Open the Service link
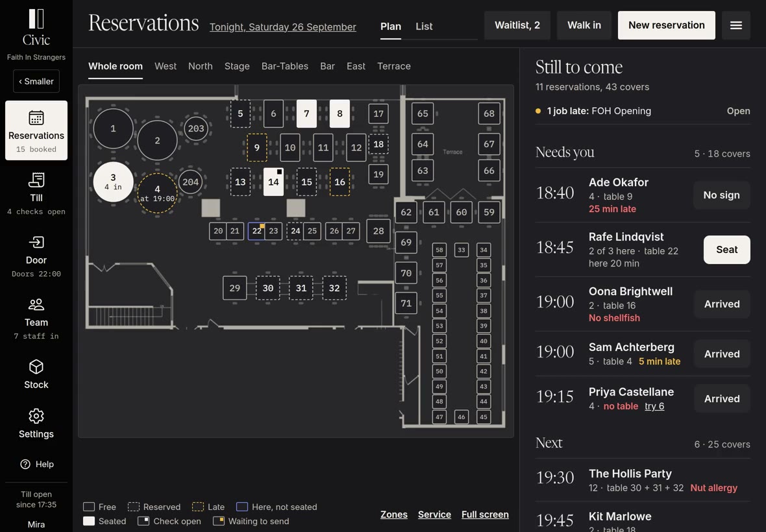The image size is (766, 532). pos(434,514)
